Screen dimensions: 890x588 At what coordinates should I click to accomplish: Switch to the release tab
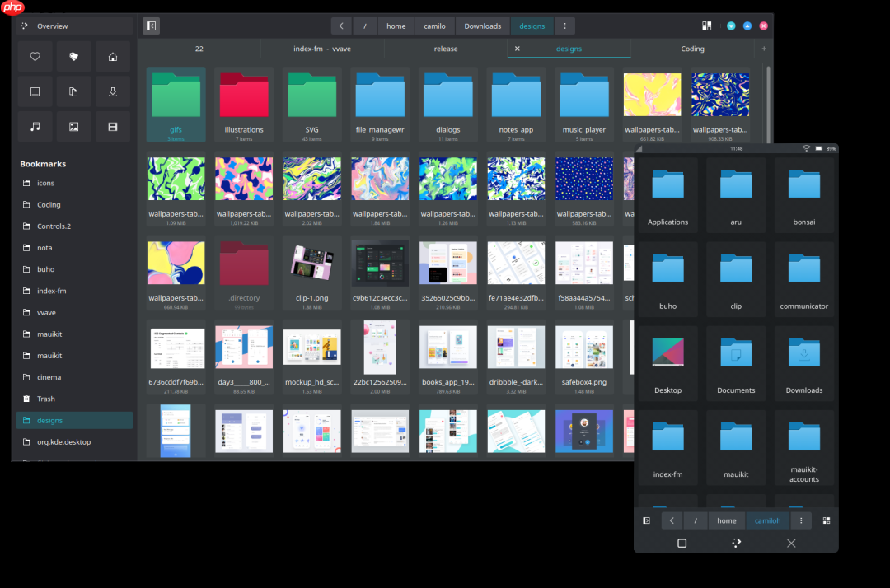coord(446,49)
